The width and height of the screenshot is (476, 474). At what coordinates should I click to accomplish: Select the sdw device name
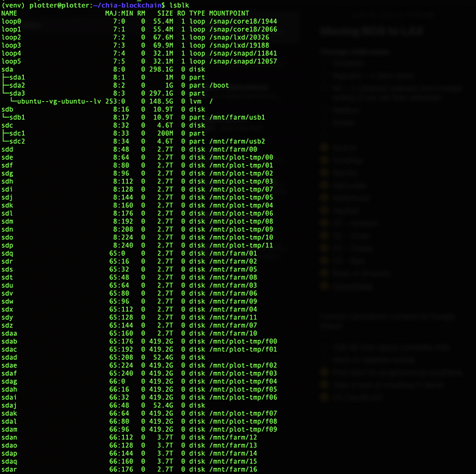(x=7, y=301)
